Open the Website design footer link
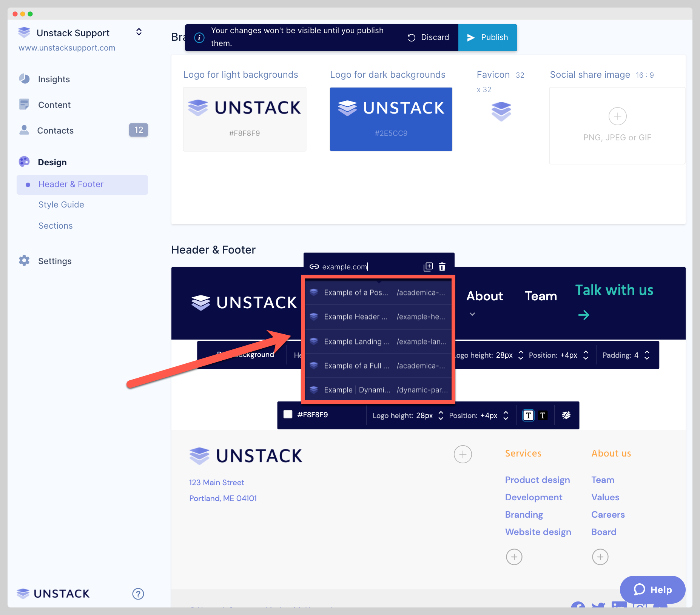Screen dimensions: 700x615 (x=538, y=532)
